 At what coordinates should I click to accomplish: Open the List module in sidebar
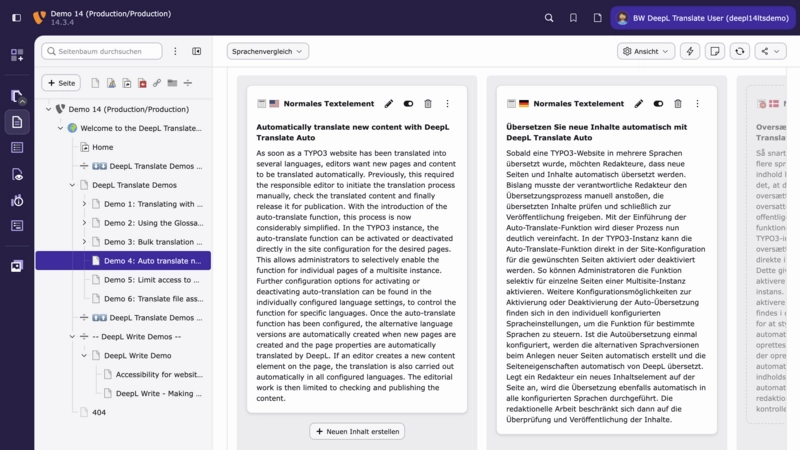click(17, 148)
